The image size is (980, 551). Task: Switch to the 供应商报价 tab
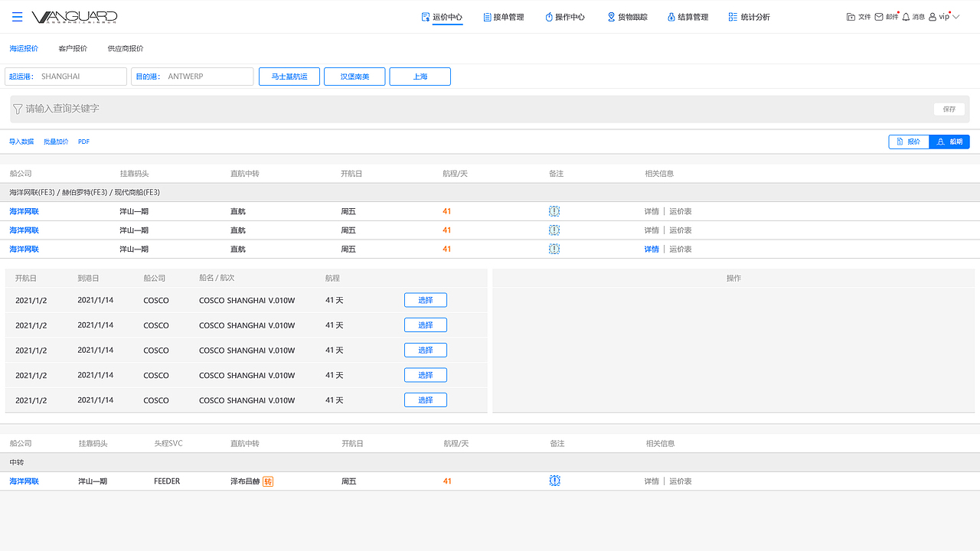click(126, 48)
